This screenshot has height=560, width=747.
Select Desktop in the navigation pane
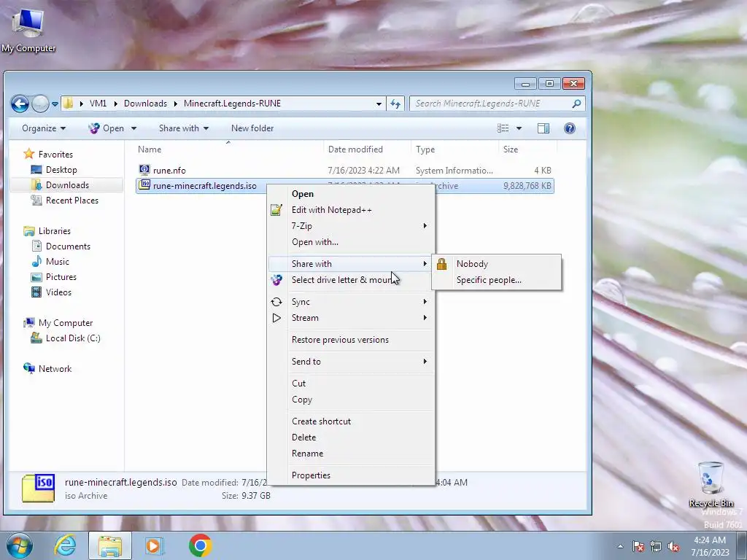pos(61,169)
